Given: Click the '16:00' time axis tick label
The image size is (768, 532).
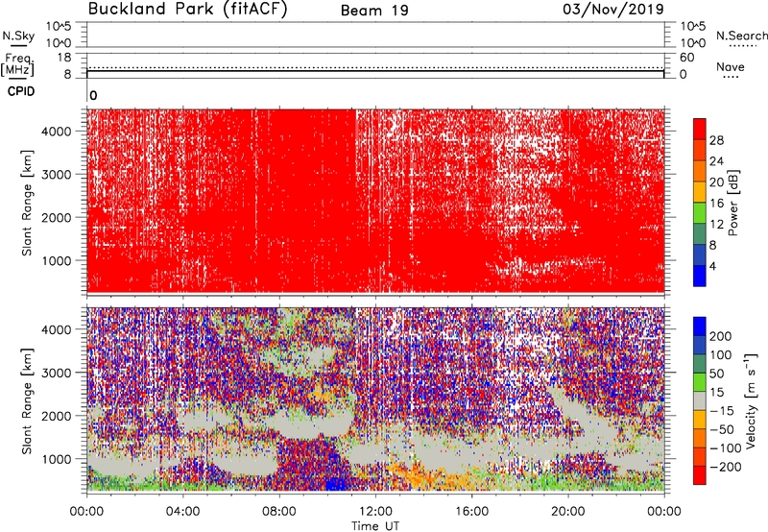Looking at the screenshot, I should point(471,512).
